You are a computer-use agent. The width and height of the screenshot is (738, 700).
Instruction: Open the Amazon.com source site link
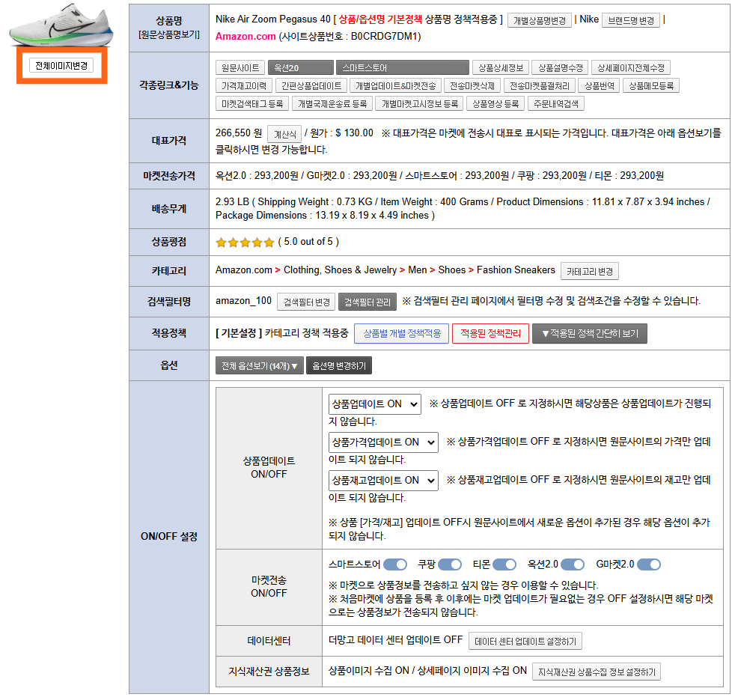(x=246, y=36)
